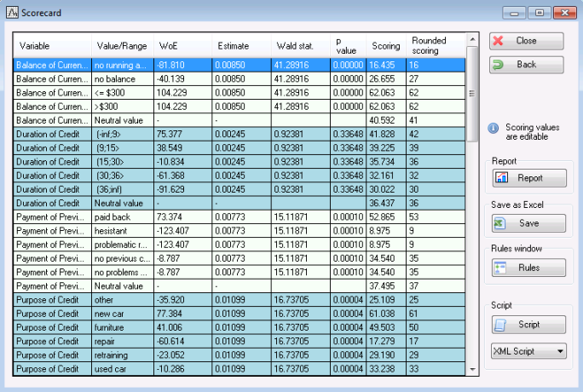The image size is (583, 392).
Task: Select the 'problematic r...' row cell
Action: (x=123, y=245)
